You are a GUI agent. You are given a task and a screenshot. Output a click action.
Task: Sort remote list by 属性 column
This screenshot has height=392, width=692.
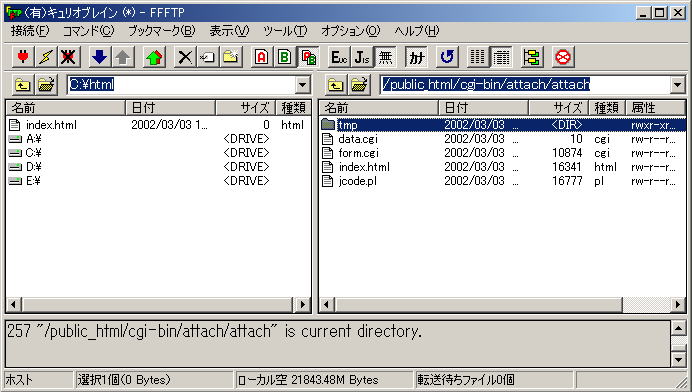[656, 107]
